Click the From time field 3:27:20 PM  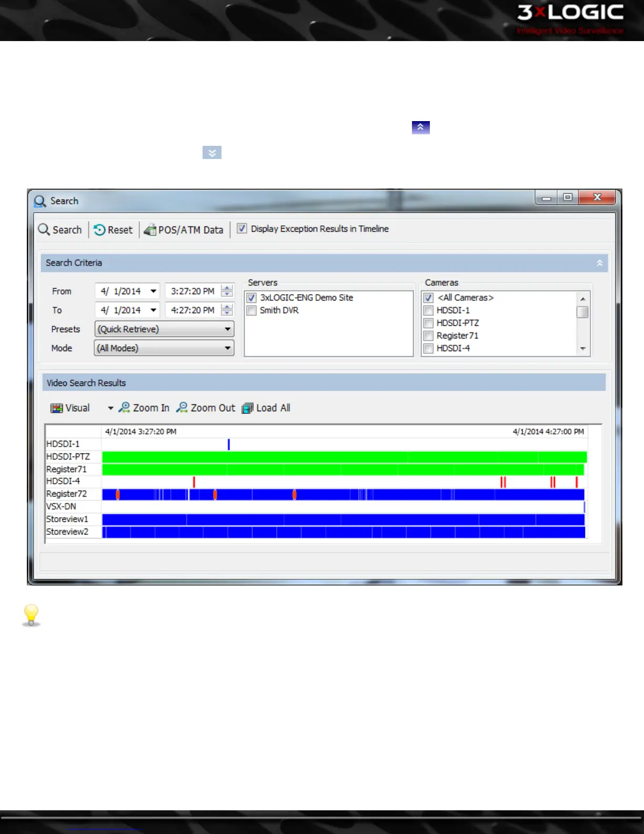193,291
